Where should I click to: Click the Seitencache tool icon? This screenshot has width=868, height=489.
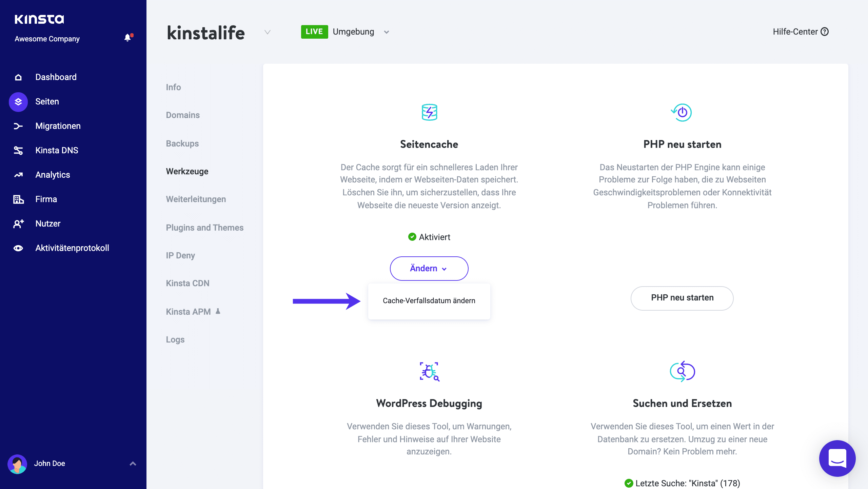point(429,112)
